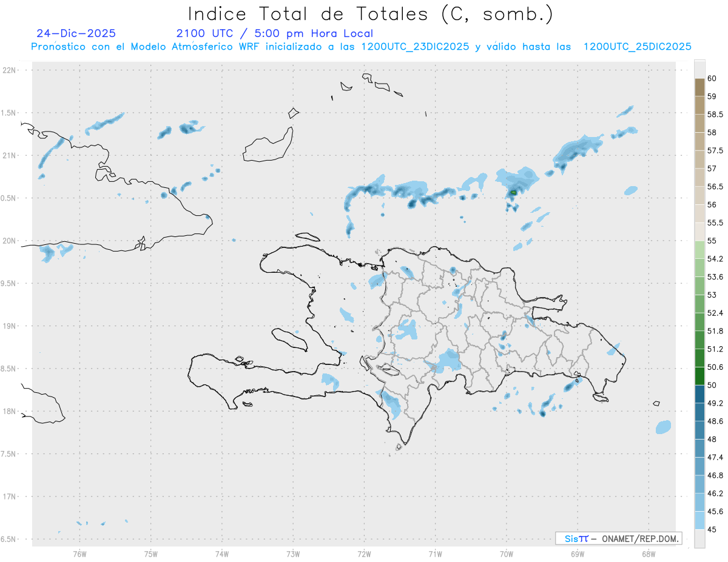Select the date label '24-Dic-2025'
The width and height of the screenshot is (728, 562).
tap(76, 33)
